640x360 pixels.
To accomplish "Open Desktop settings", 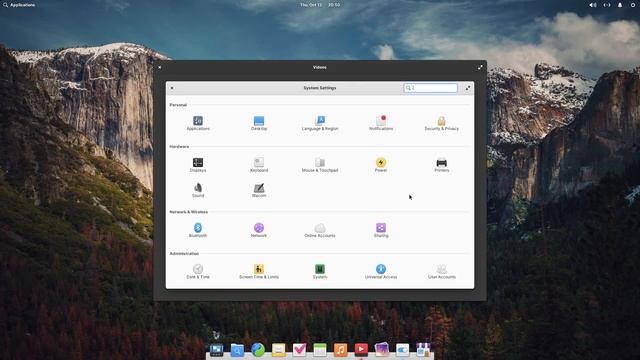I will (259, 123).
